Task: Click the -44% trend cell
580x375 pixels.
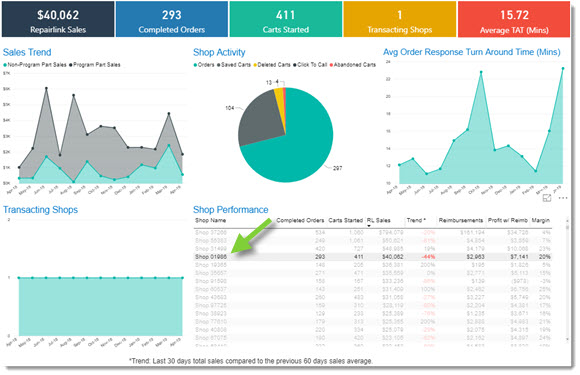Action: [x=428, y=257]
